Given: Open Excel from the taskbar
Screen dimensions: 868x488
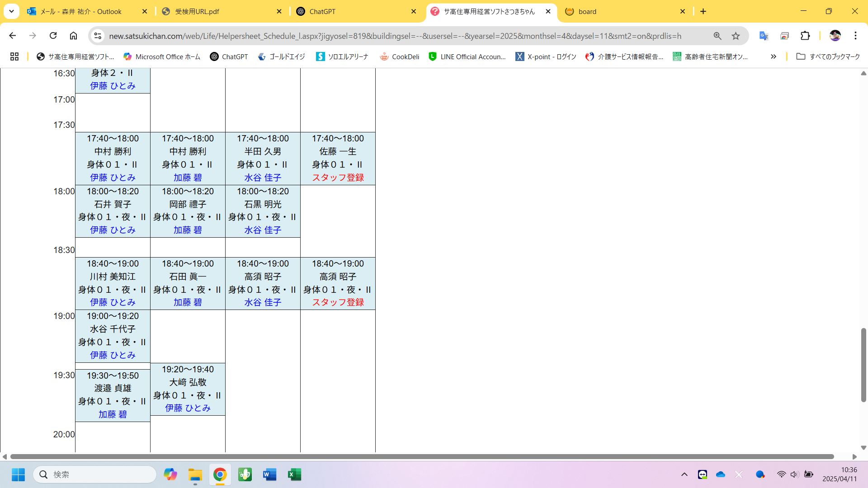Looking at the screenshot, I should (294, 474).
